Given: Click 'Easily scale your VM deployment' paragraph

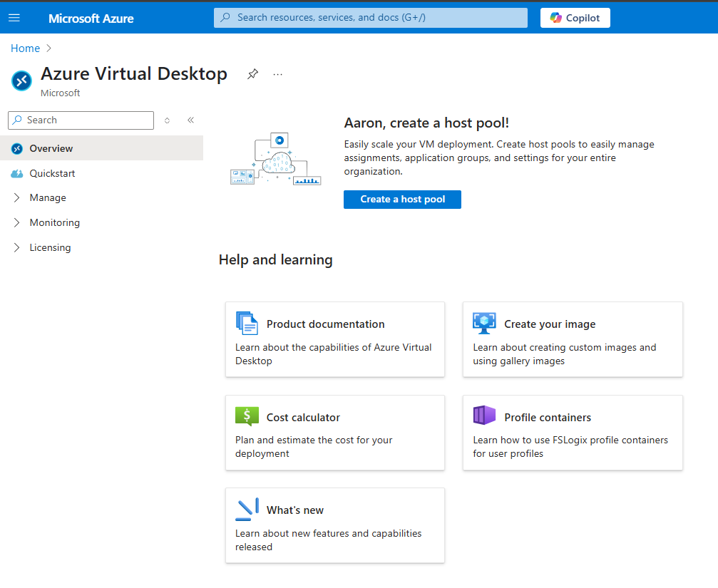Looking at the screenshot, I should click(499, 158).
